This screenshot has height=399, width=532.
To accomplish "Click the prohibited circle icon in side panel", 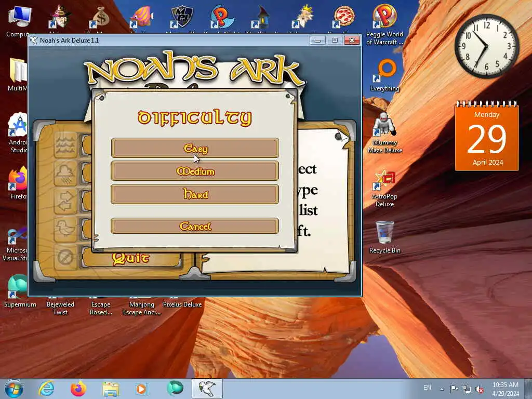I will tap(65, 257).
